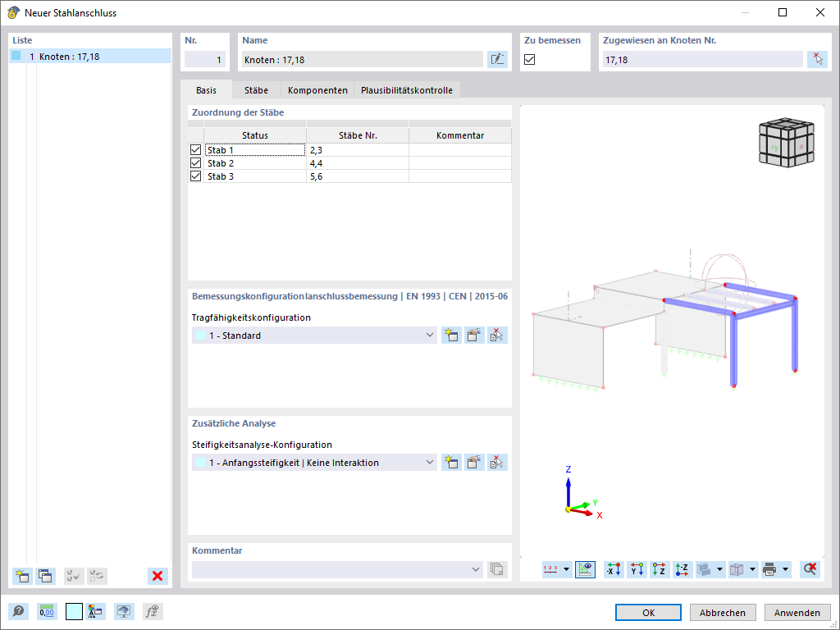Click the Stäbe Nr. column header
The height and width of the screenshot is (630, 840).
358,135
